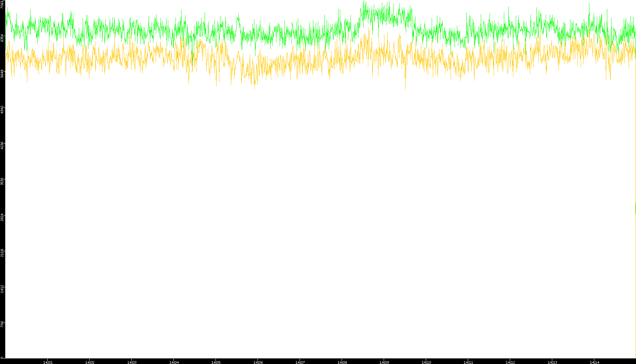Viewport: 636px width, 364px height.
Task: Select the 14:11 time axis label
Action: (x=468, y=362)
